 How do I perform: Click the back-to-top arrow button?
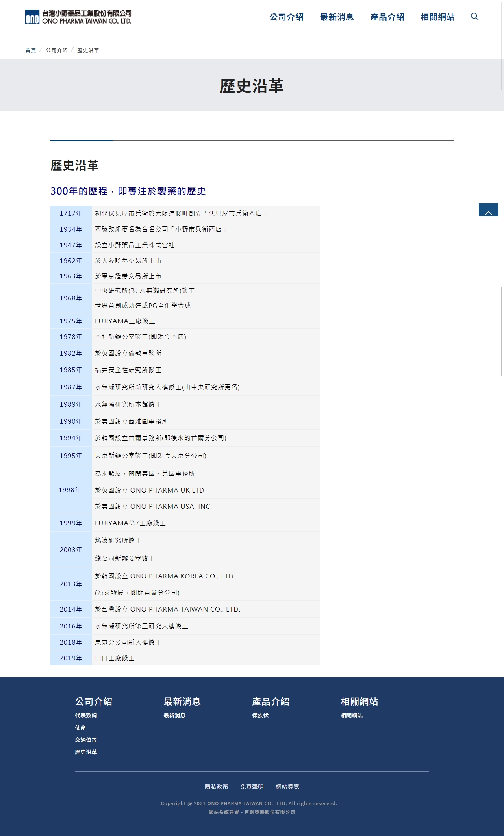(488, 209)
